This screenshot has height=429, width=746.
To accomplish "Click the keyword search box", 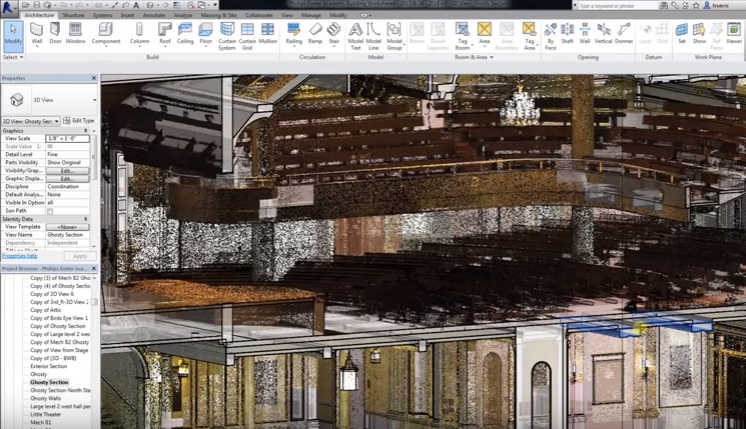I will click(x=617, y=5).
